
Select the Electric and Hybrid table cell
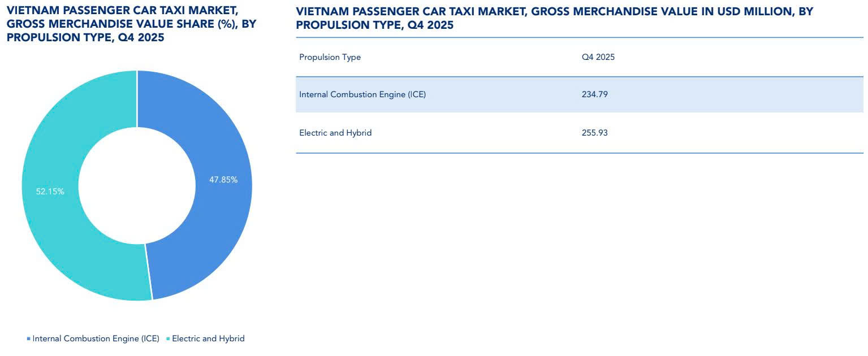[335, 133]
